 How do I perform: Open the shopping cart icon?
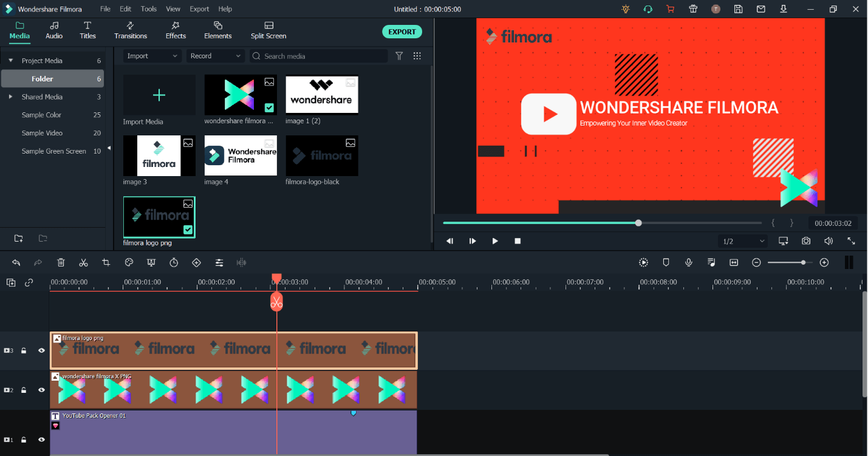coord(671,9)
